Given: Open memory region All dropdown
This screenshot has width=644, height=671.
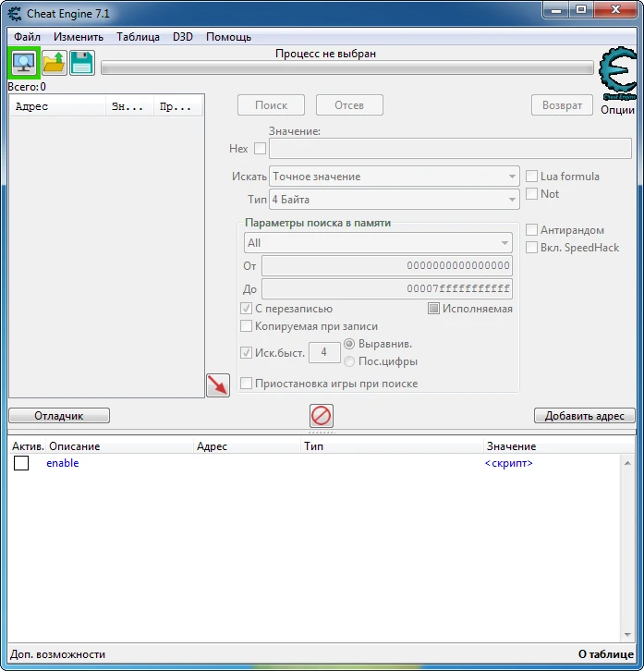Looking at the screenshot, I should (378, 243).
